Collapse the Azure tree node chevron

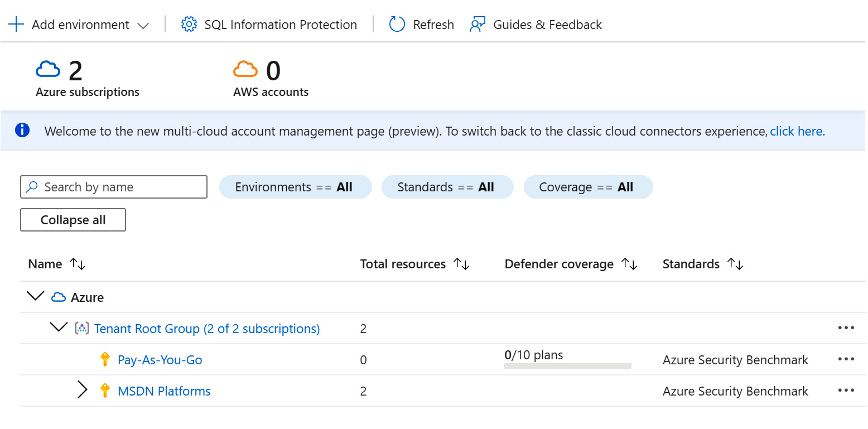[35, 296]
